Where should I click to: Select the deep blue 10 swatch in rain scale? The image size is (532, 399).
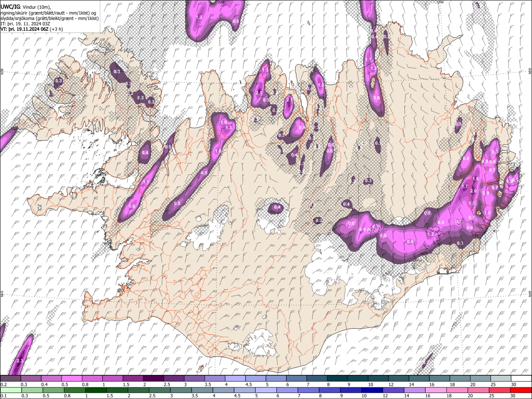[372, 390]
